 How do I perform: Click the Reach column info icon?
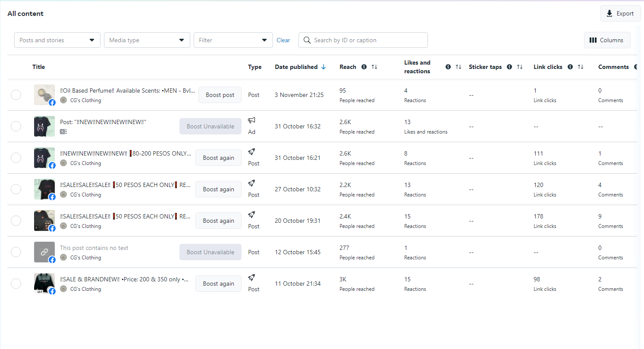(364, 67)
